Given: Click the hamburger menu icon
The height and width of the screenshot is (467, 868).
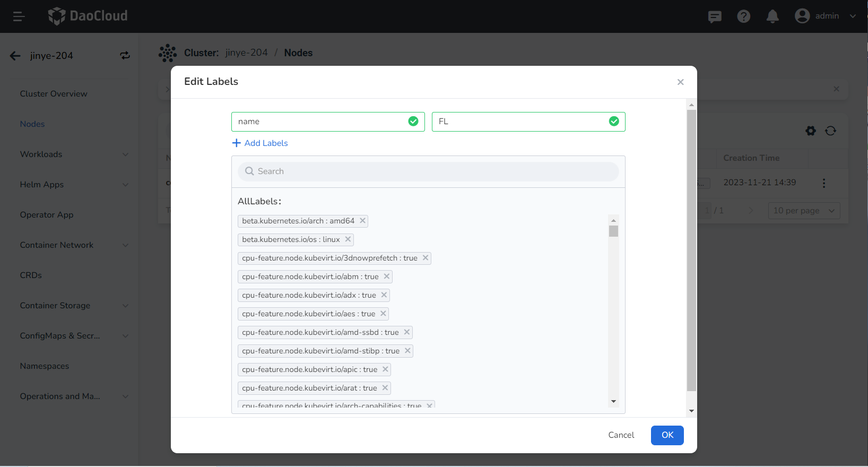Looking at the screenshot, I should pyautogui.click(x=19, y=16).
